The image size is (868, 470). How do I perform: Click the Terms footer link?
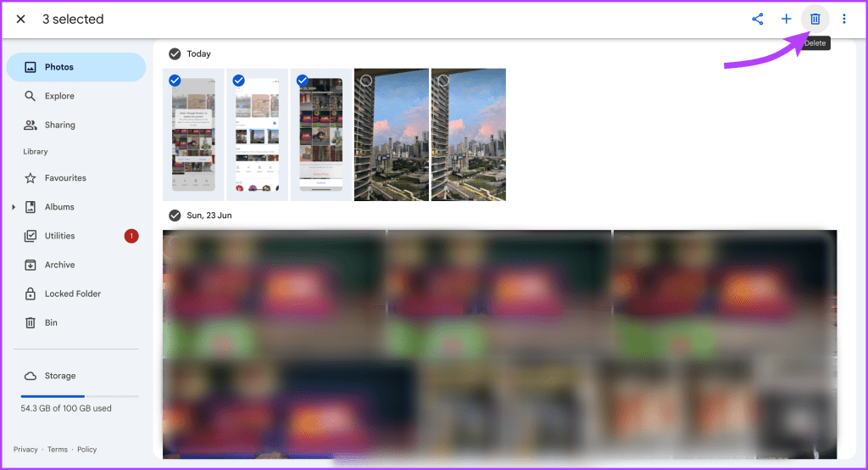pos(58,450)
